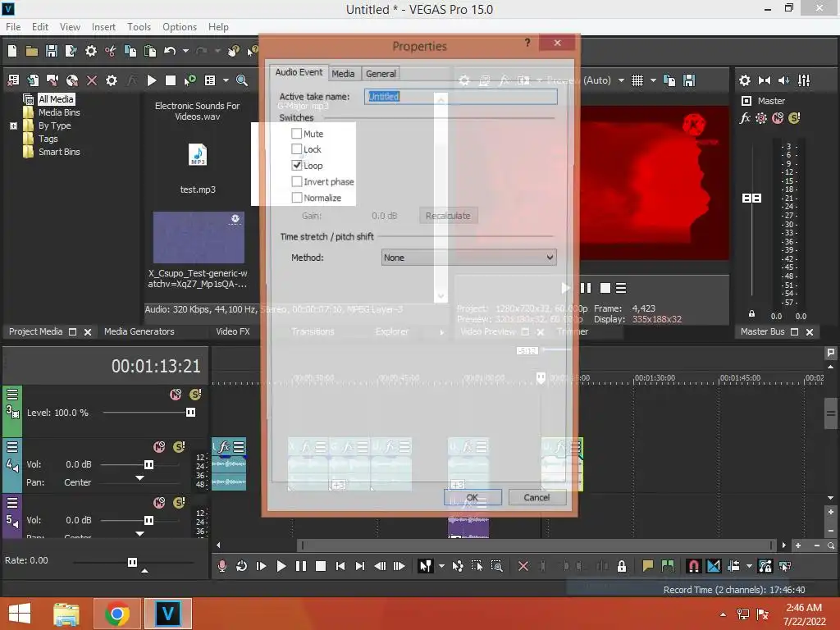This screenshot has width=840, height=630.
Task: Switch to the Media Generators tab
Action: click(x=139, y=331)
